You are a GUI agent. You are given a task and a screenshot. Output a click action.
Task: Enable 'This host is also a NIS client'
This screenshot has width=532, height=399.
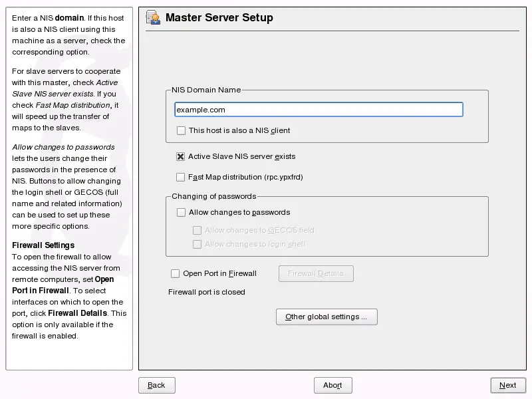[x=181, y=130]
